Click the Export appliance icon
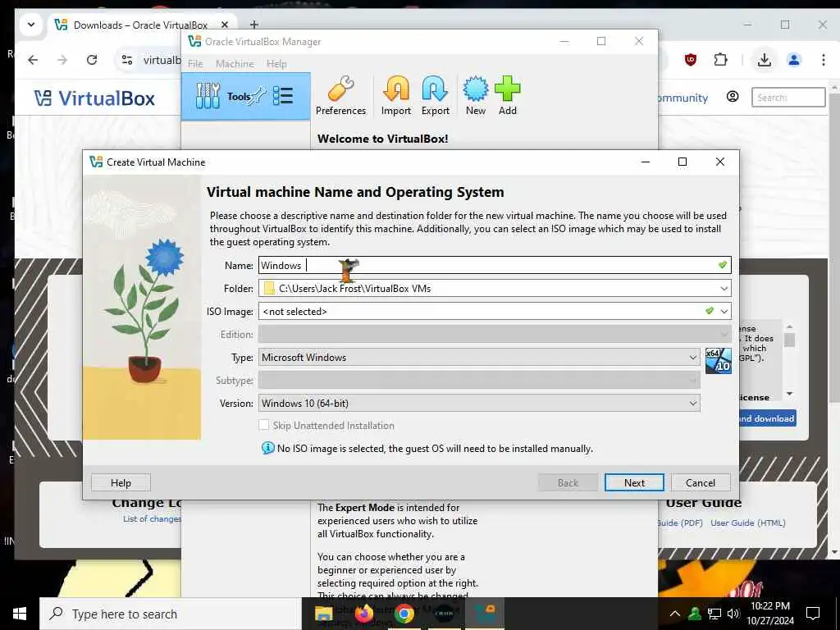840x630 pixels. coord(435,97)
